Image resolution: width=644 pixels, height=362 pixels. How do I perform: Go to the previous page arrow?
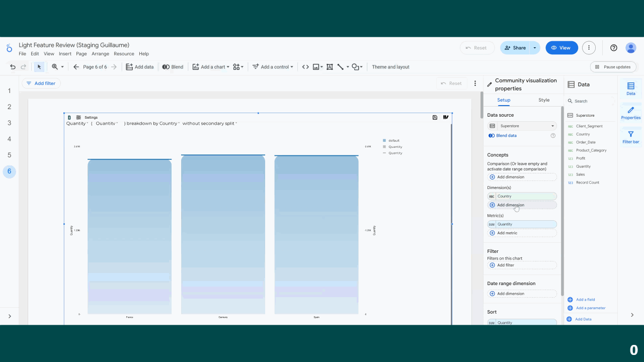click(x=76, y=67)
